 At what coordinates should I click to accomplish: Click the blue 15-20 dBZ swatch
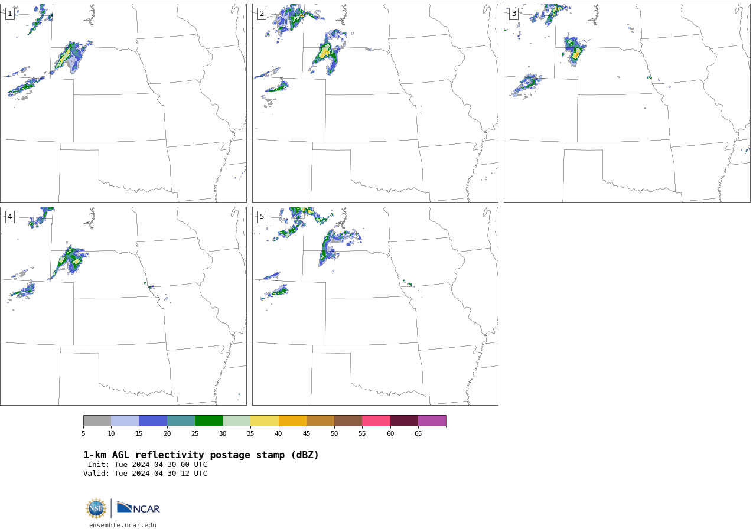pos(153,420)
